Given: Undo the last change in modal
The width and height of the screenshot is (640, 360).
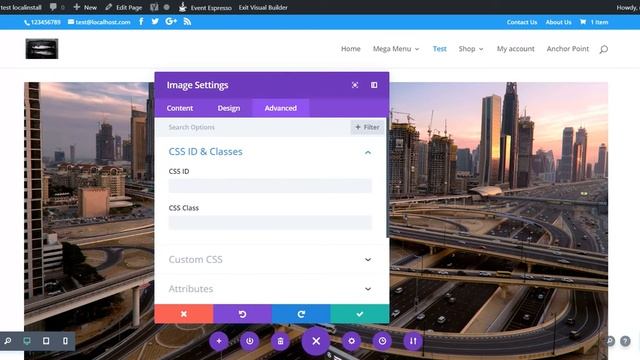Looking at the screenshot, I should point(242,314).
